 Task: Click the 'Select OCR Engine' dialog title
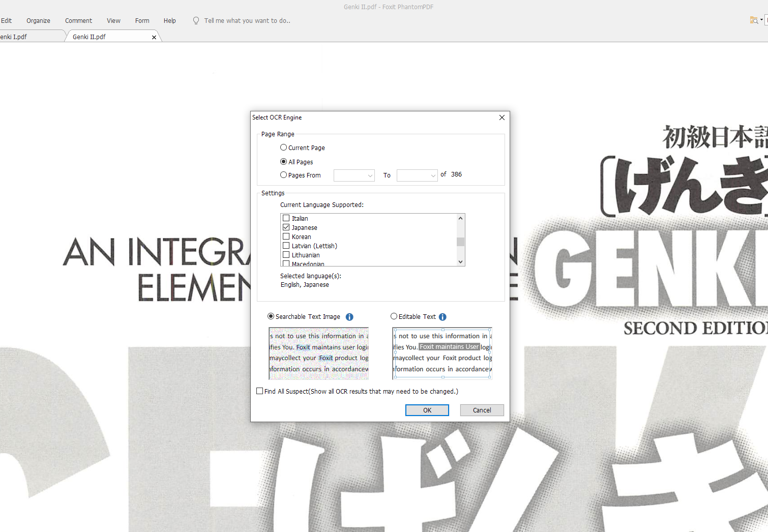click(277, 117)
